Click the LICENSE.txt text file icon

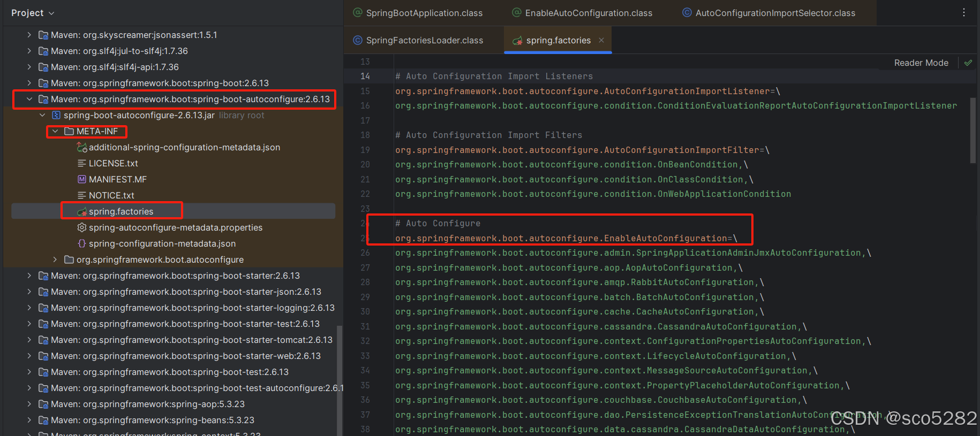[x=82, y=163]
